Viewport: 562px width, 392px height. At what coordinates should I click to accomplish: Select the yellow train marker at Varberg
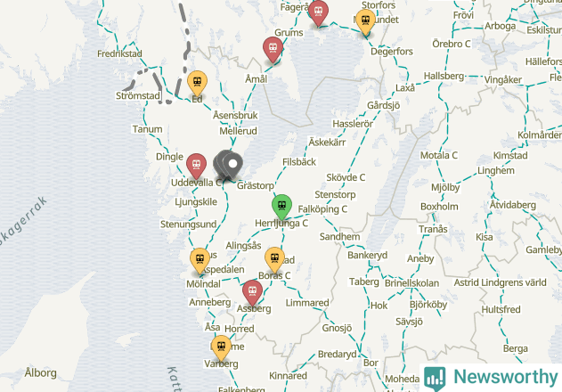pyautogui.click(x=221, y=347)
